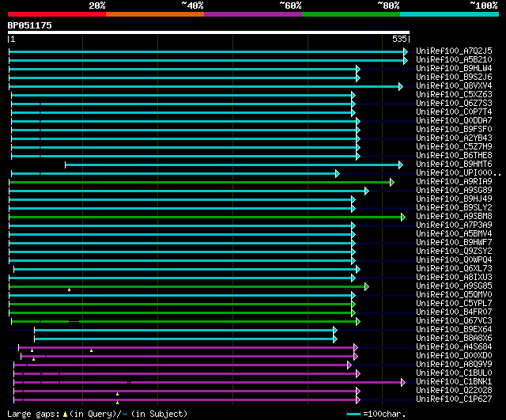This screenshot has width=506, height=420.
Task: Select the UniRef100_B9HJ49 label
Action: (x=454, y=199)
